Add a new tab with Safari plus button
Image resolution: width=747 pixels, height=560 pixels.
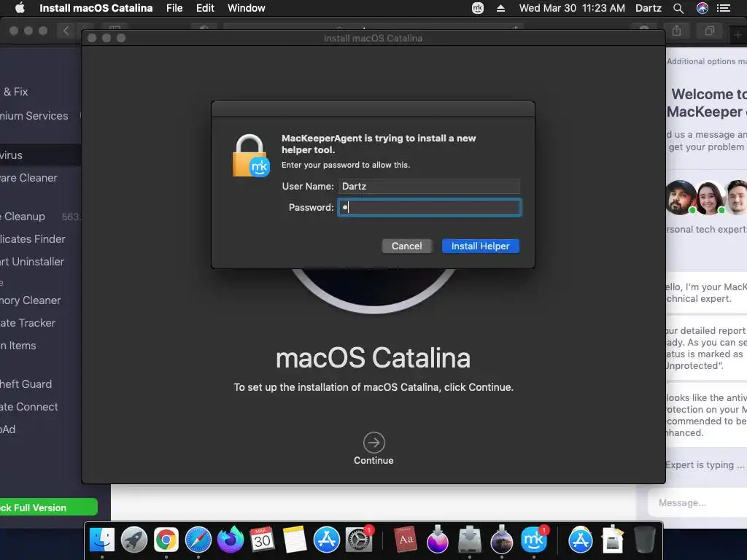pyautogui.click(x=738, y=34)
